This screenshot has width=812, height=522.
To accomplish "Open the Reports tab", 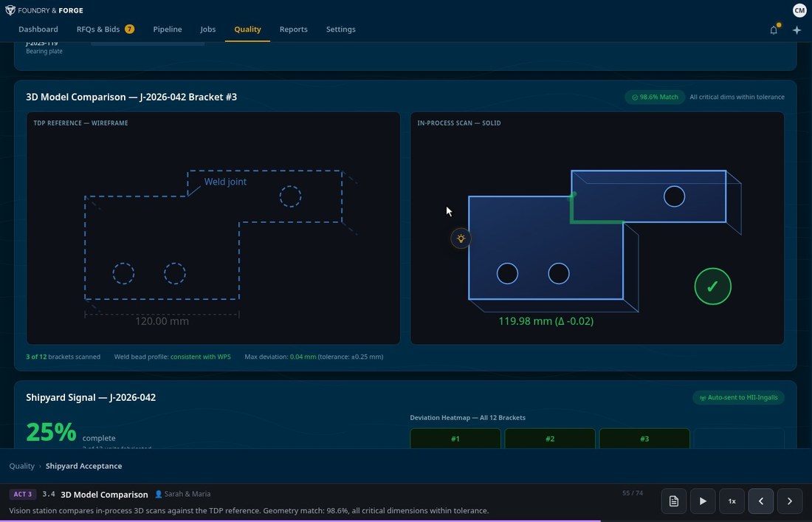I will click(x=293, y=30).
